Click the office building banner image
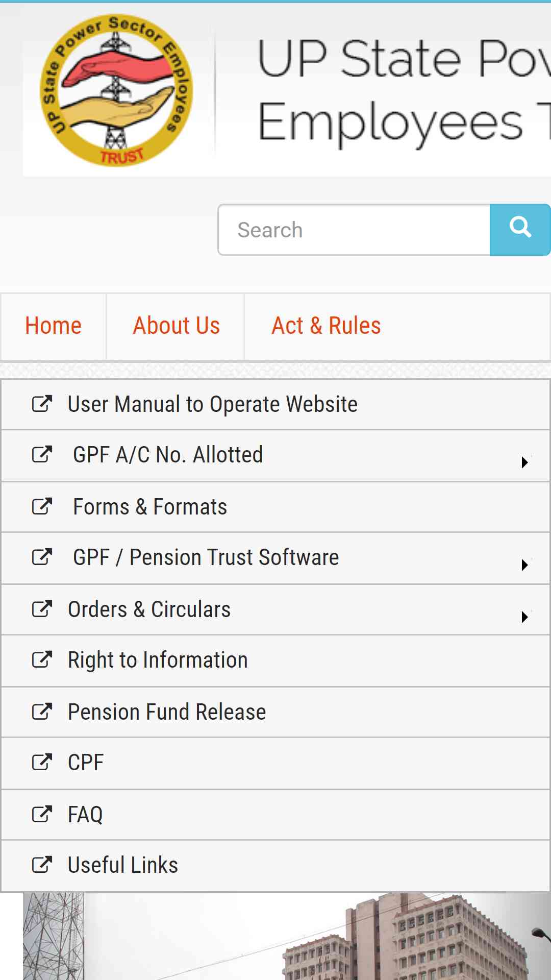Image resolution: width=551 pixels, height=980 pixels. pyautogui.click(x=287, y=936)
